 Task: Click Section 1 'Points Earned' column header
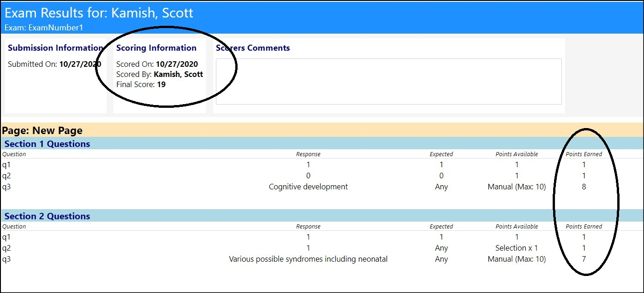(584, 154)
